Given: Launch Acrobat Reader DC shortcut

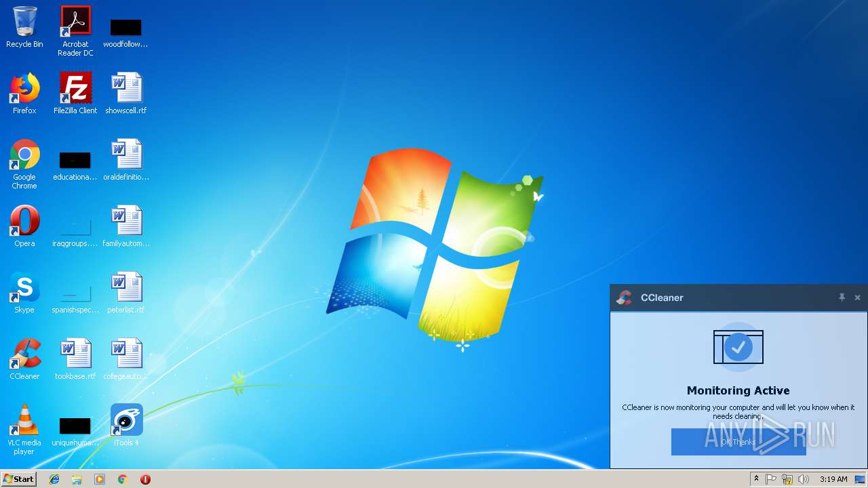Looking at the screenshot, I should 75,30.
